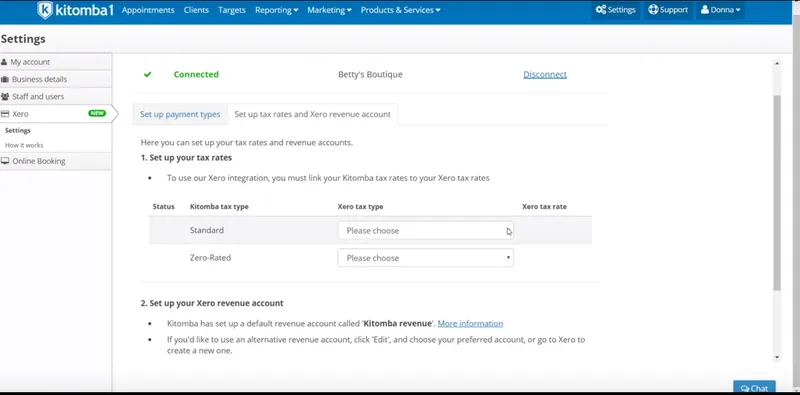Click the vertical scrollbar thumb
Image resolution: width=800 pixels, height=395 pixels.
pyautogui.click(x=777, y=193)
